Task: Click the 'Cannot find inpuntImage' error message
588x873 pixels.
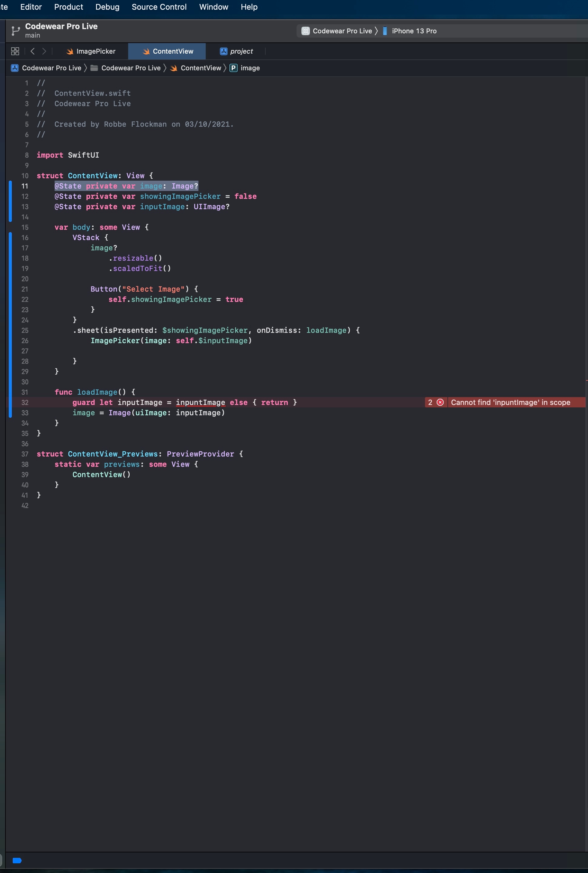Action: [x=510, y=402]
